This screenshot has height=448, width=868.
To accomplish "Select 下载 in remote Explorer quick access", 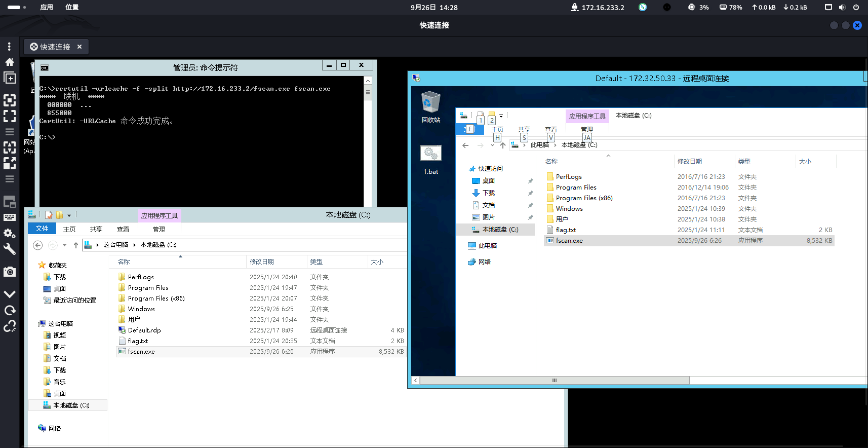I will [x=484, y=193].
